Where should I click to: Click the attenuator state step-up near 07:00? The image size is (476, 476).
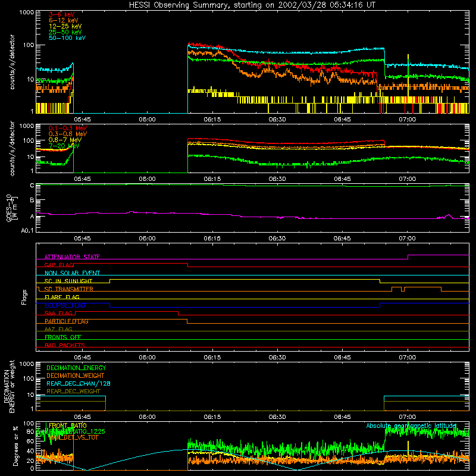pos(408,257)
